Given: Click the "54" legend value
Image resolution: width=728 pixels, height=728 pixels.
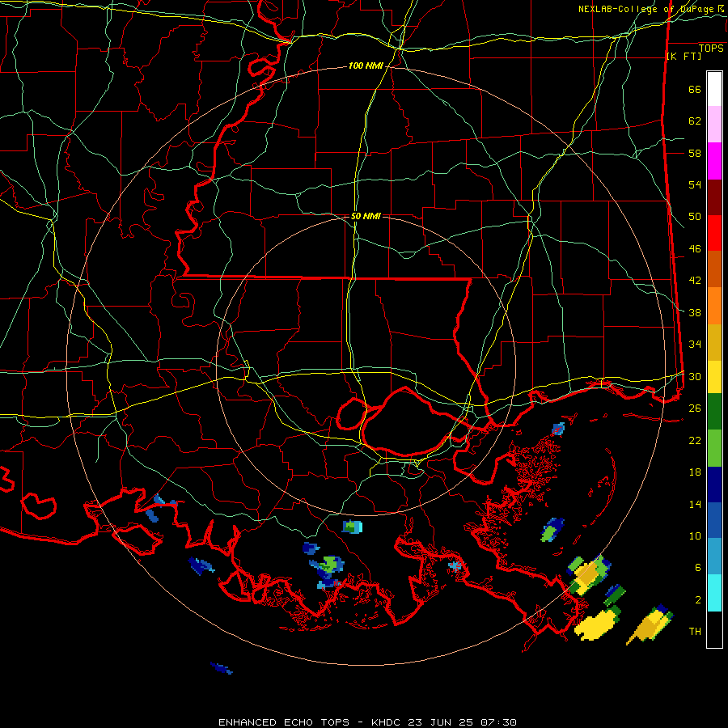Looking at the screenshot, I should pyautogui.click(x=695, y=184).
